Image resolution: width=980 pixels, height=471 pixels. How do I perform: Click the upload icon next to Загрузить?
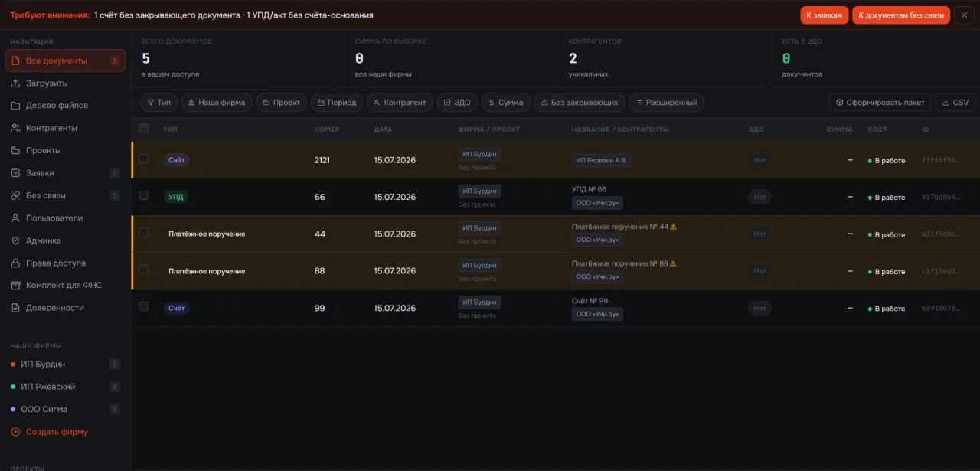(15, 83)
